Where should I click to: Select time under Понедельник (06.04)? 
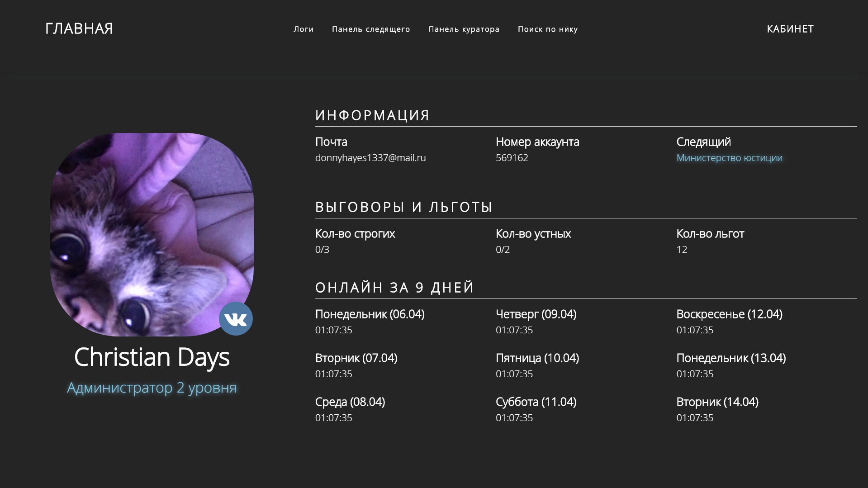point(334,330)
